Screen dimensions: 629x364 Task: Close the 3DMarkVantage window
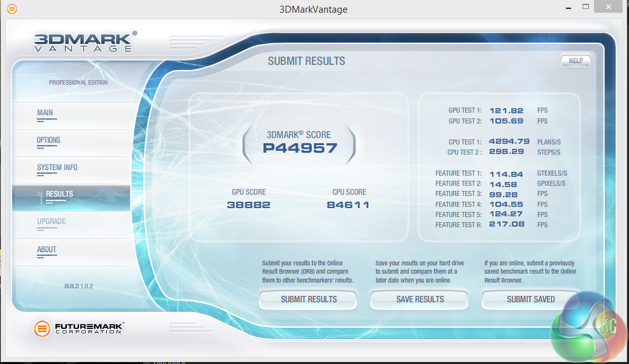click(609, 7)
